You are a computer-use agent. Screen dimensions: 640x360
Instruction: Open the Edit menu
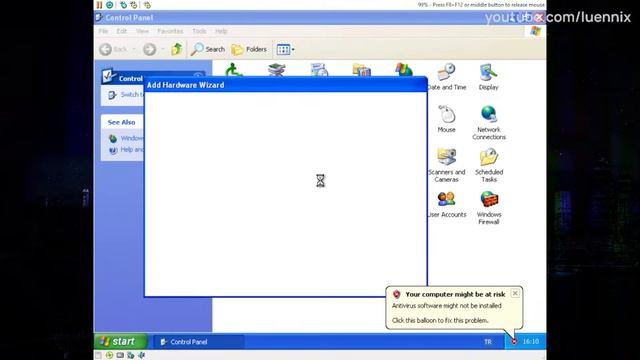[x=122, y=31]
